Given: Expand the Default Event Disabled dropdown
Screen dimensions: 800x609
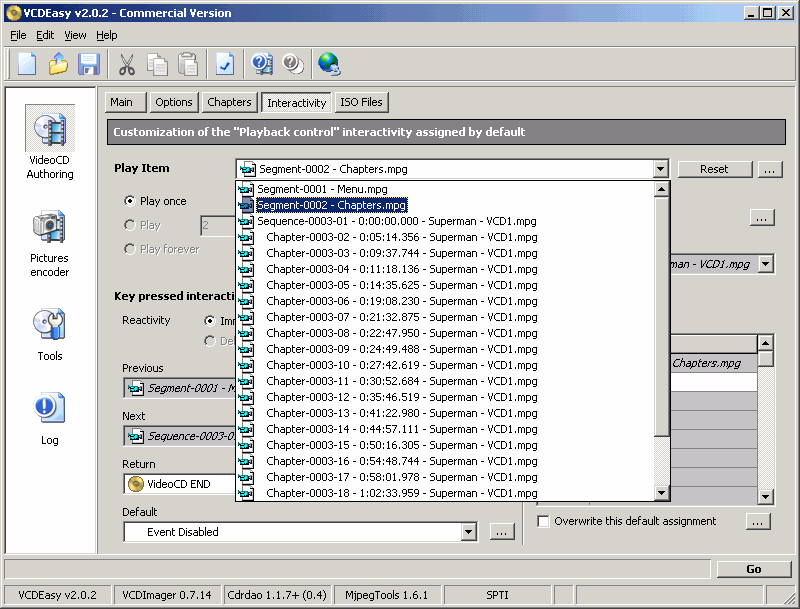Looking at the screenshot, I should (468, 532).
